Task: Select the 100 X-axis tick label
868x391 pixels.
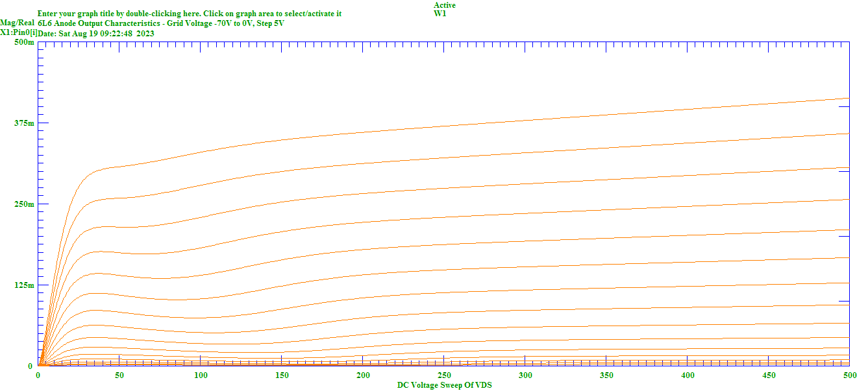Action: click(x=201, y=375)
